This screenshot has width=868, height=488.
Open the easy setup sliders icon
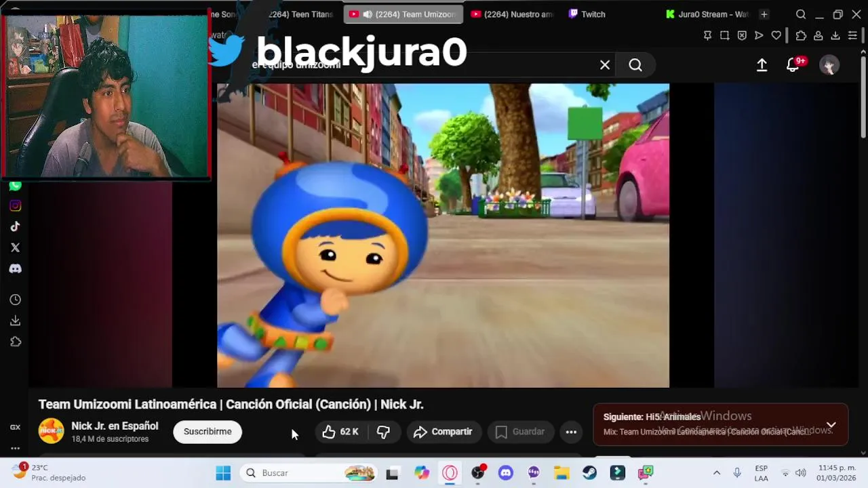[x=853, y=35]
